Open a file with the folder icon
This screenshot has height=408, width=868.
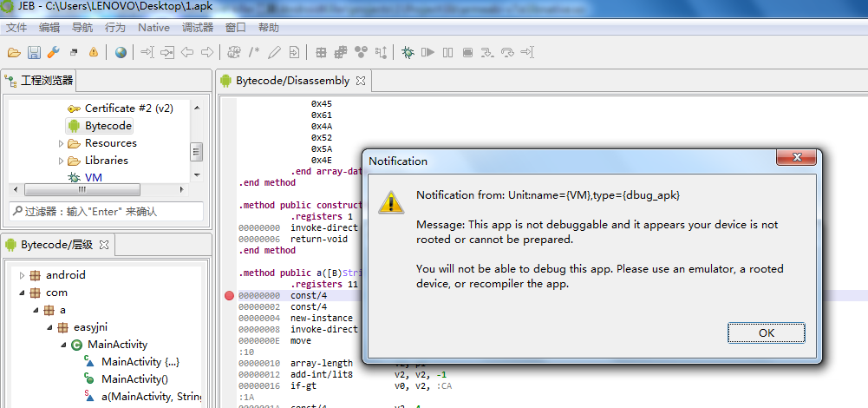pos(15,53)
